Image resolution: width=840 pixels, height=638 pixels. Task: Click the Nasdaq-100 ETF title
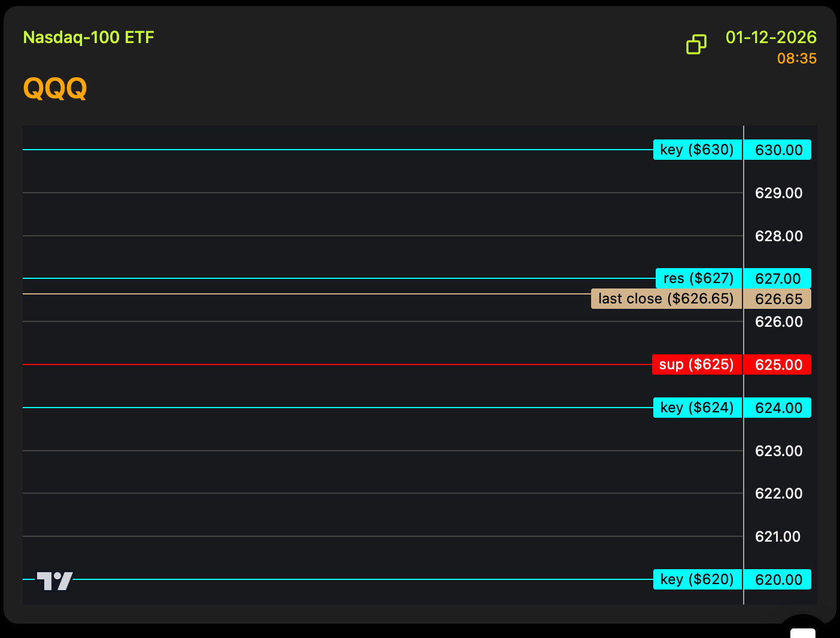coord(89,38)
